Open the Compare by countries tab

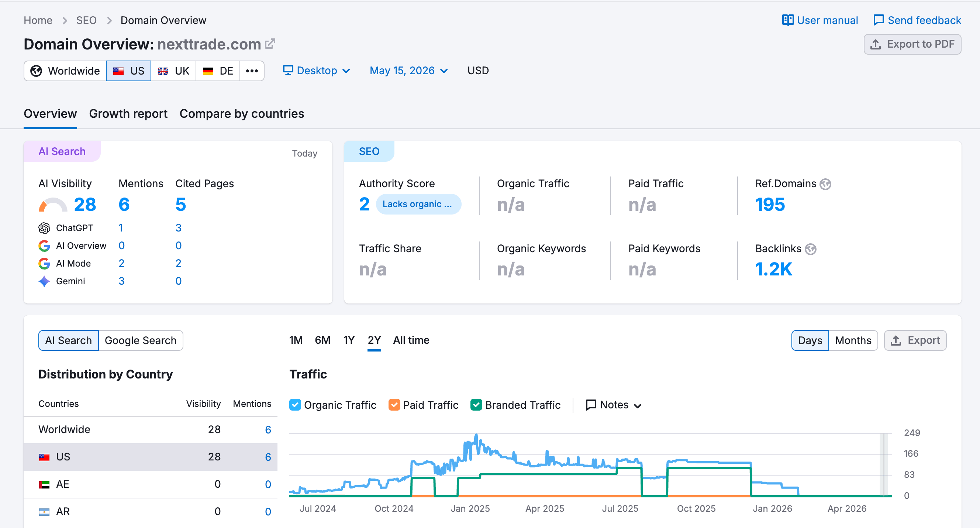pos(242,114)
